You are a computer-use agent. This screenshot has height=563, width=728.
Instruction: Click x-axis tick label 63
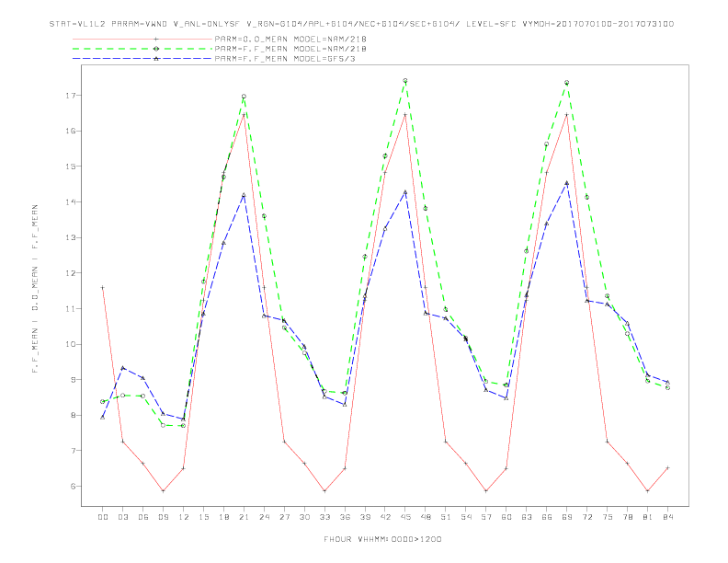point(527,517)
